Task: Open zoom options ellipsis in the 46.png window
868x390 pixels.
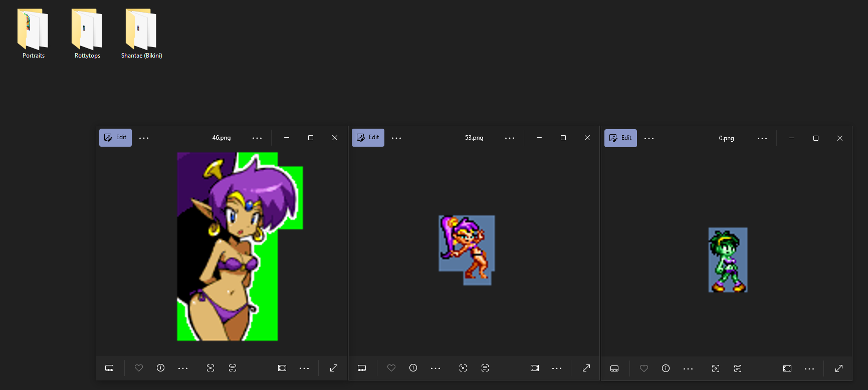Action: point(304,368)
